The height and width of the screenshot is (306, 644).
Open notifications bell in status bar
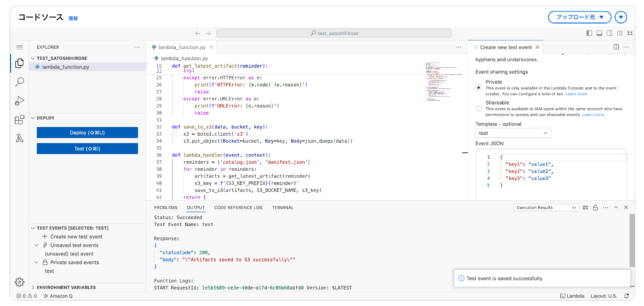627,296
